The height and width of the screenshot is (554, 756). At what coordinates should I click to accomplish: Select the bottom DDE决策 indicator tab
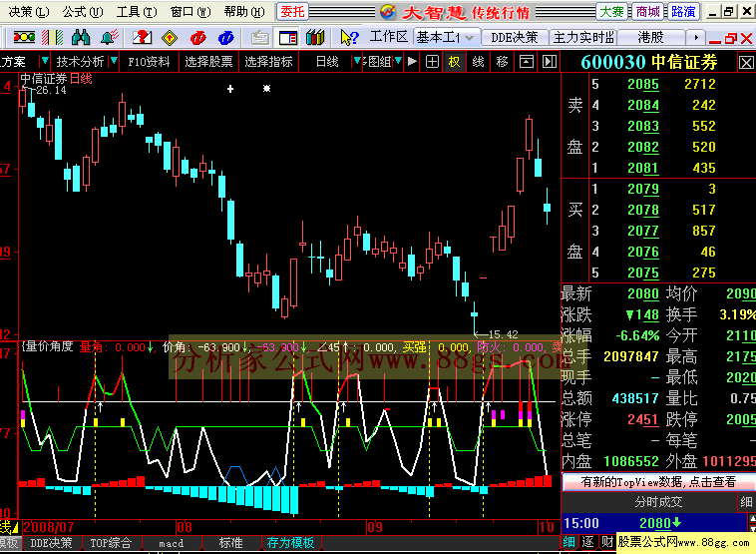(51, 543)
